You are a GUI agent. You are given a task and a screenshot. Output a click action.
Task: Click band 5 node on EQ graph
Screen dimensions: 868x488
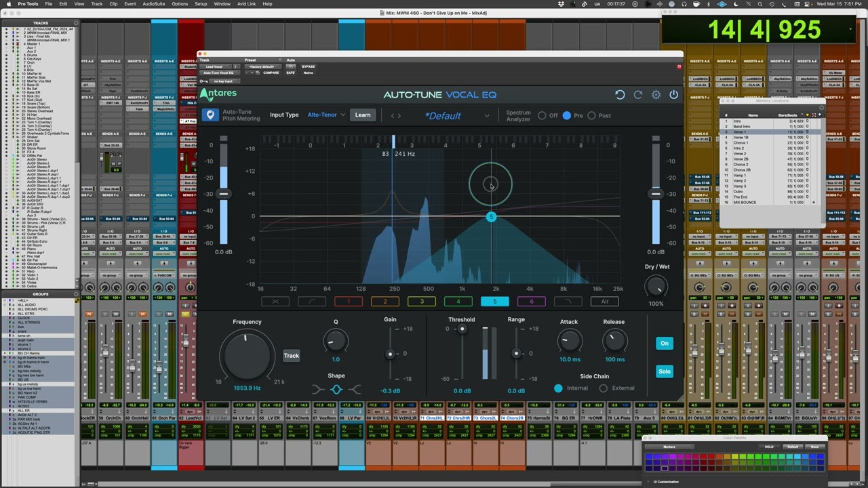pyautogui.click(x=491, y=217)
